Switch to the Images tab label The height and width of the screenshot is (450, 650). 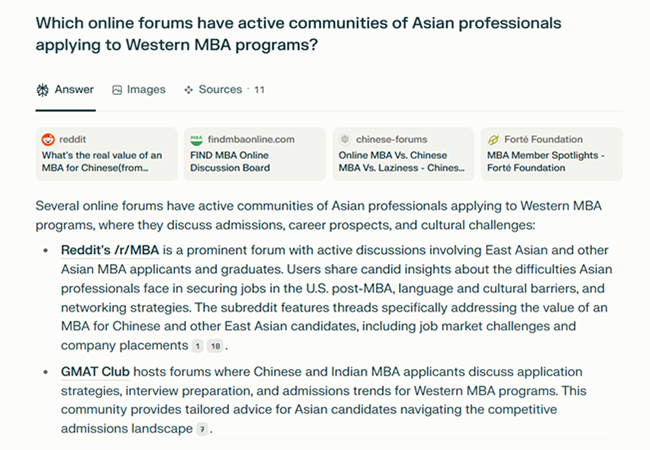pyautogui.click(x=146, y=90)
